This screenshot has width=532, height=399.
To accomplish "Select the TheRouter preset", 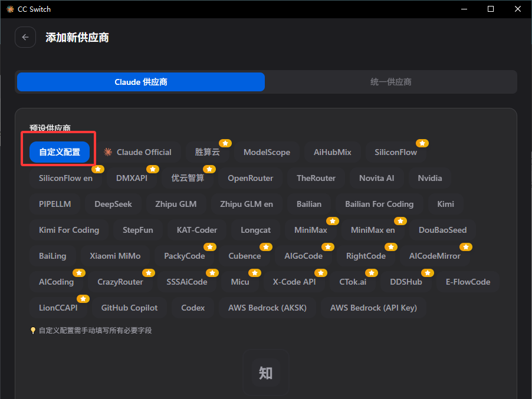I will pos(316,178).
